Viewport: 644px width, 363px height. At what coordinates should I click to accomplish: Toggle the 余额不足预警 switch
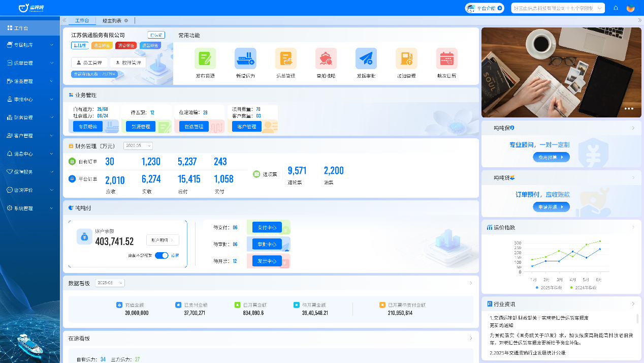pyautogui.click(x=162, y=255)
